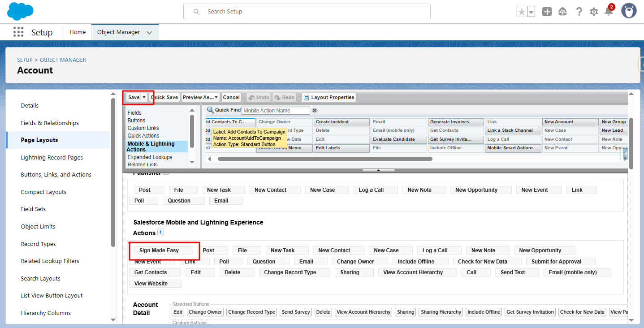Select Fields & Relationships in the sidebar

tap(50, 123)
